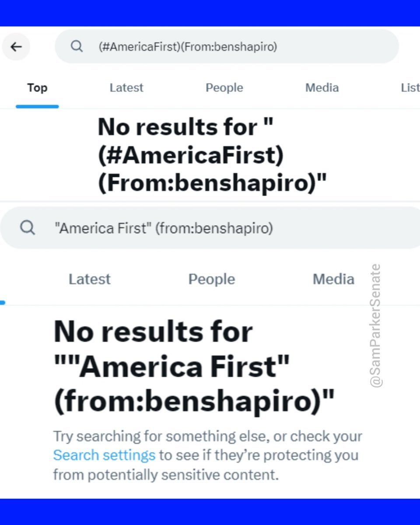Switch to Latest tab beside the Top tab

tap(126, 88)
